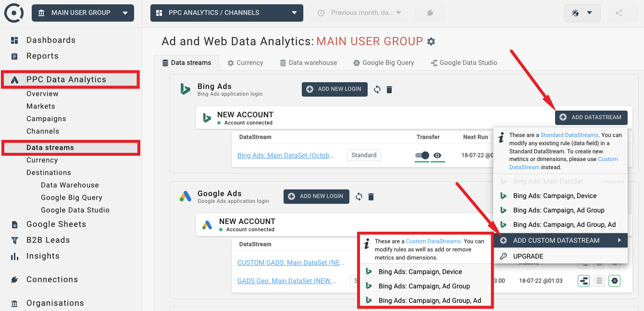Screen dimensions: 644x311
Task: Open settings gear beside MAIN USER GROUP title
Action: coord(431,41)
